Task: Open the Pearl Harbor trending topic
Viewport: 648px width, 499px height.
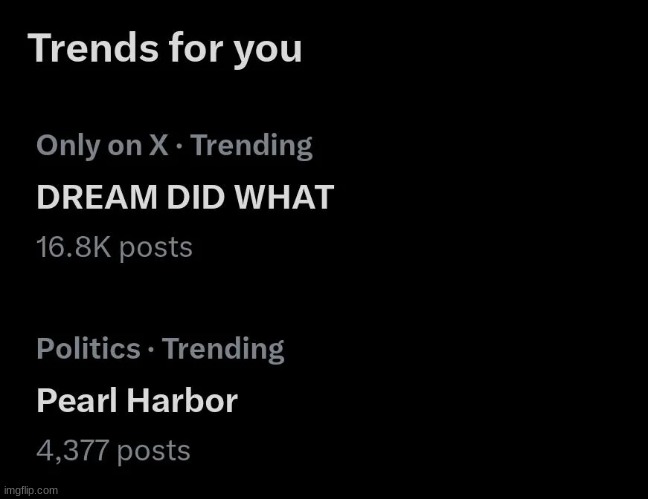Action: tap(137, 400)
